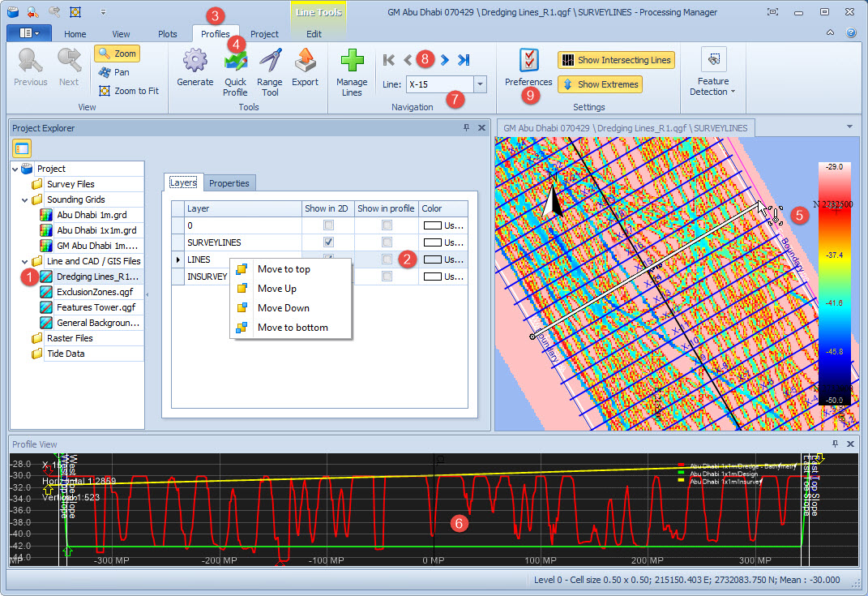868x596 pixels.
Task: Toggle the Show Intersecting Lines button
Action: click(616, 60)
